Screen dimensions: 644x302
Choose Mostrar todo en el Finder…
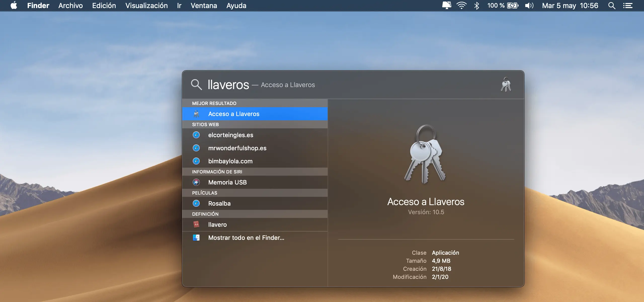[255, 238]
